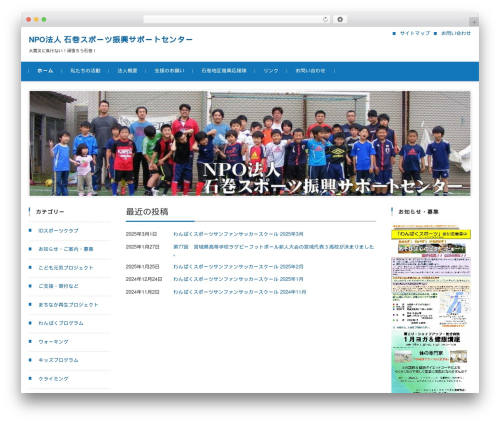
Task: Click the group photo header banner
Action: [250, 143]
